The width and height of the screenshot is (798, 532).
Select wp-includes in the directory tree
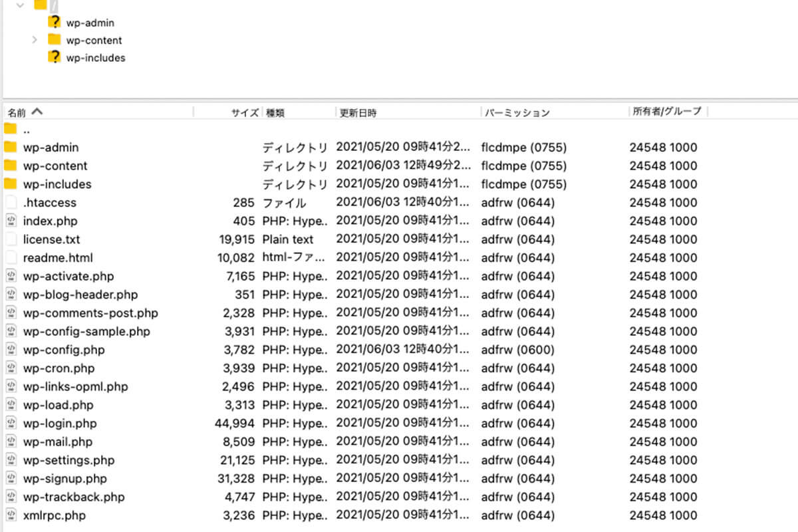coord(96,58)
